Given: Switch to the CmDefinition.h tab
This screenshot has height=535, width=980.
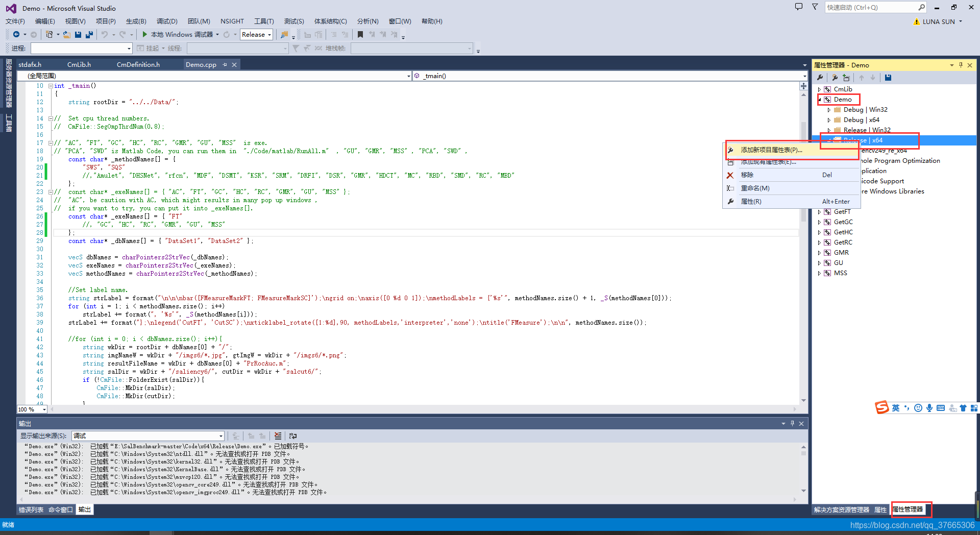Looking at the screenshot, I should [138, 65].
